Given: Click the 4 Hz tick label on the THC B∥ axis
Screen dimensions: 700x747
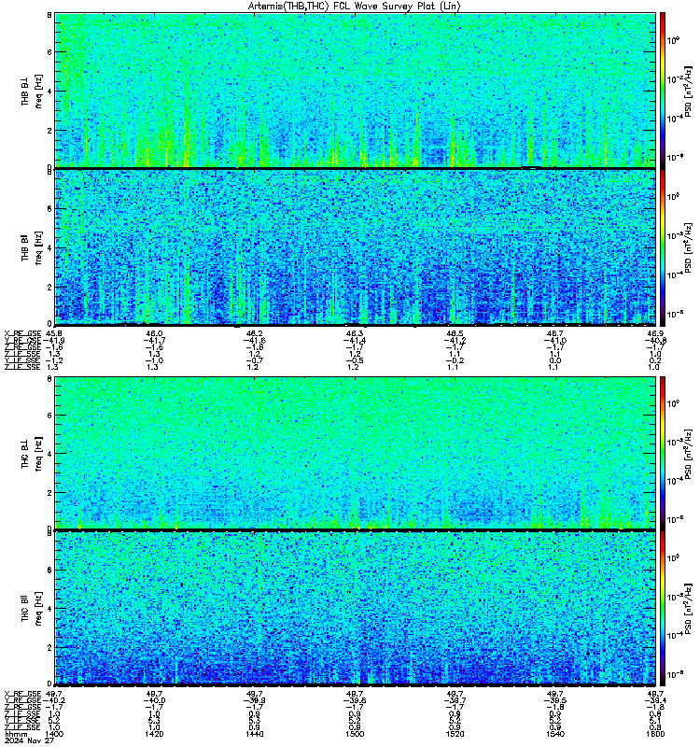Looking at the screenshot, I should pos(49,609).
